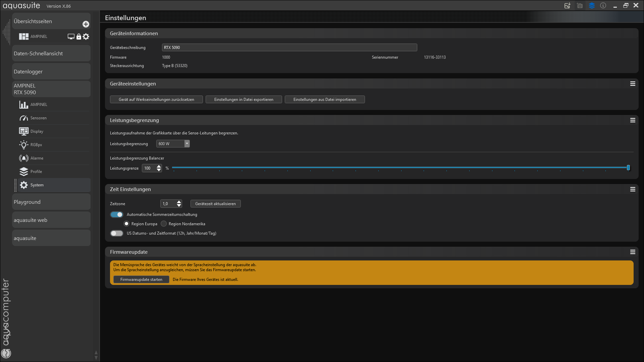644x362 pixels.
Task: Click the info icon in title bar
Action: coord(603,6)
